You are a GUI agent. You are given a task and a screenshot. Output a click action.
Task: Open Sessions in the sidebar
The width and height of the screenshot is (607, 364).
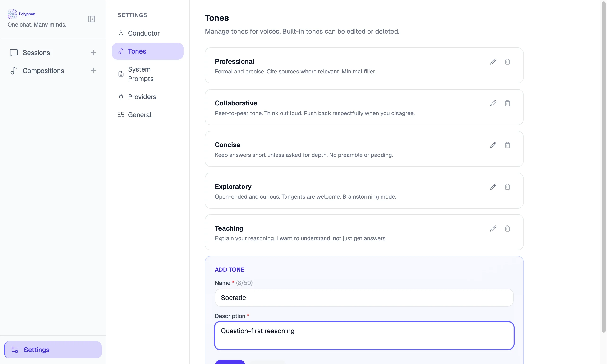tap(36, 52)
